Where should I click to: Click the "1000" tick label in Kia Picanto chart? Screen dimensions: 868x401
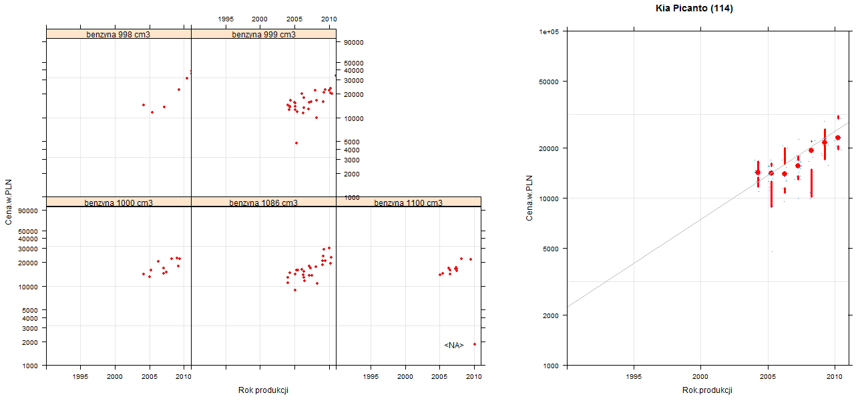(x=551, y=366)
